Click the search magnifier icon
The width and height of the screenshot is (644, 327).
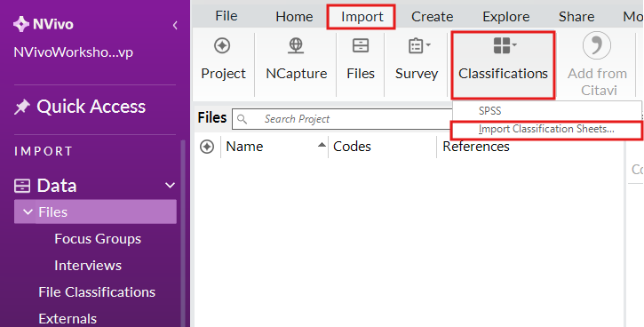point(242,119)
